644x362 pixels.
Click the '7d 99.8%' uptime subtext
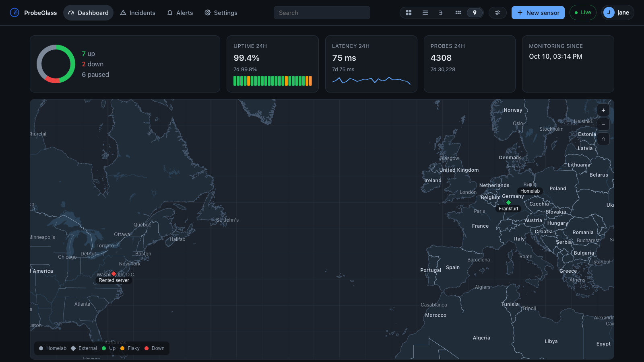tap(245, 69)
